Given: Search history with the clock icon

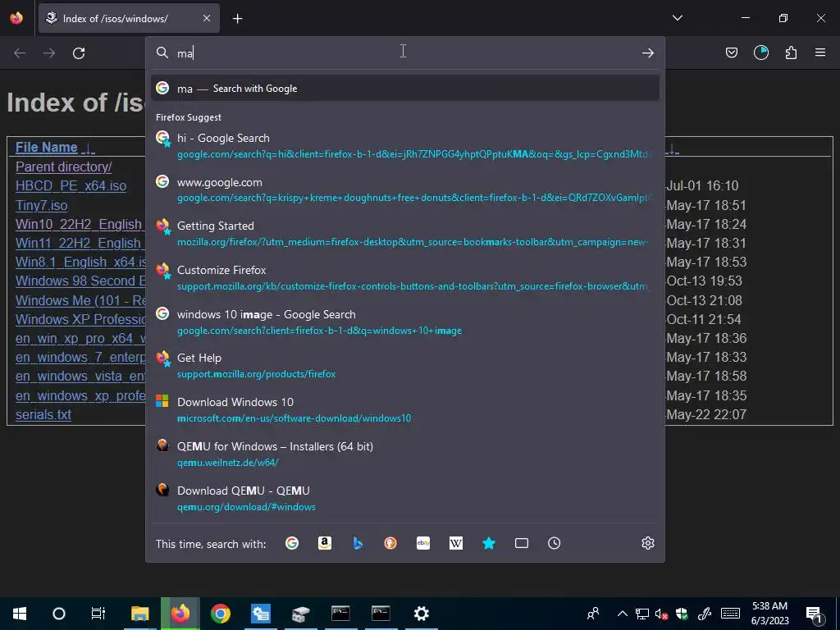Looking at the screenshot, I should click(x=554, y=543).
